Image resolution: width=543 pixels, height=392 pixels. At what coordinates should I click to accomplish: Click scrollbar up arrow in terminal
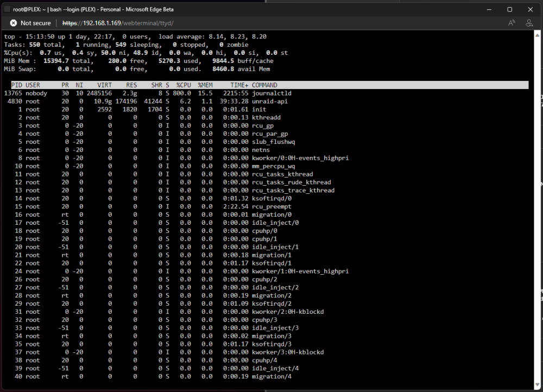tap(537, 35)
